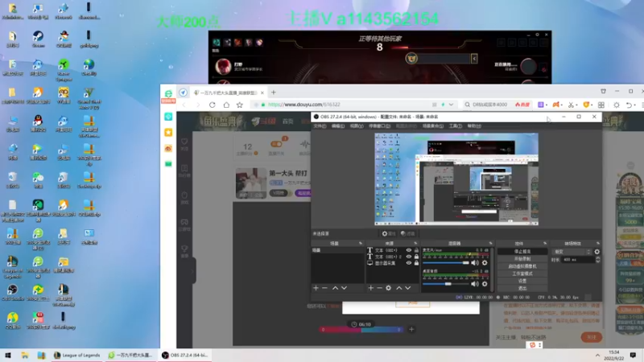Add a new source in the Sources dock
Screen dimensions: 644x362
tap(370, 288)
